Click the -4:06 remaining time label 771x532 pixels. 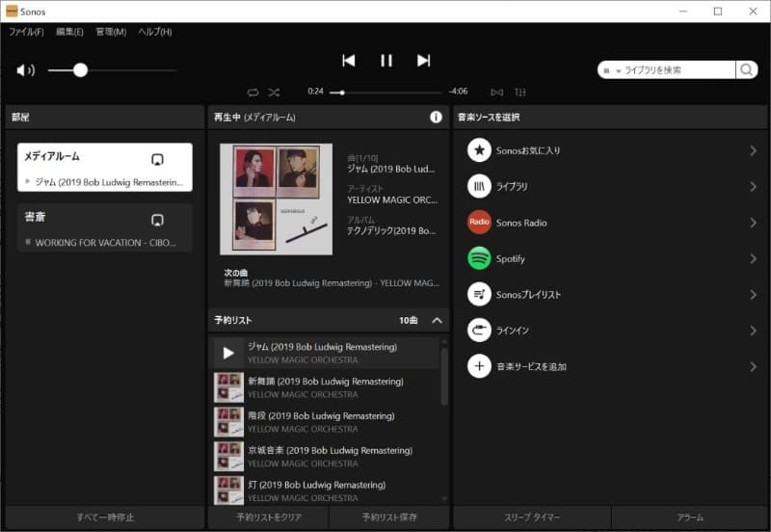pyautogui.click(x=459, y=92)
